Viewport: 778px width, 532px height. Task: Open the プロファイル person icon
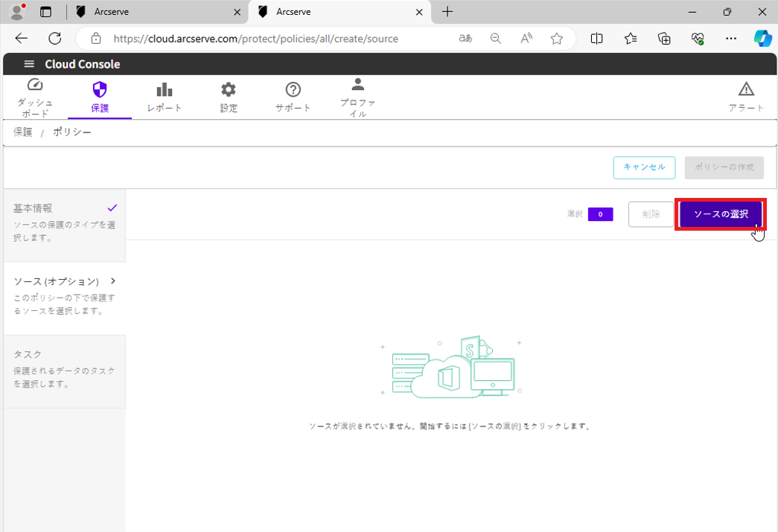click(x=357, y=85)
